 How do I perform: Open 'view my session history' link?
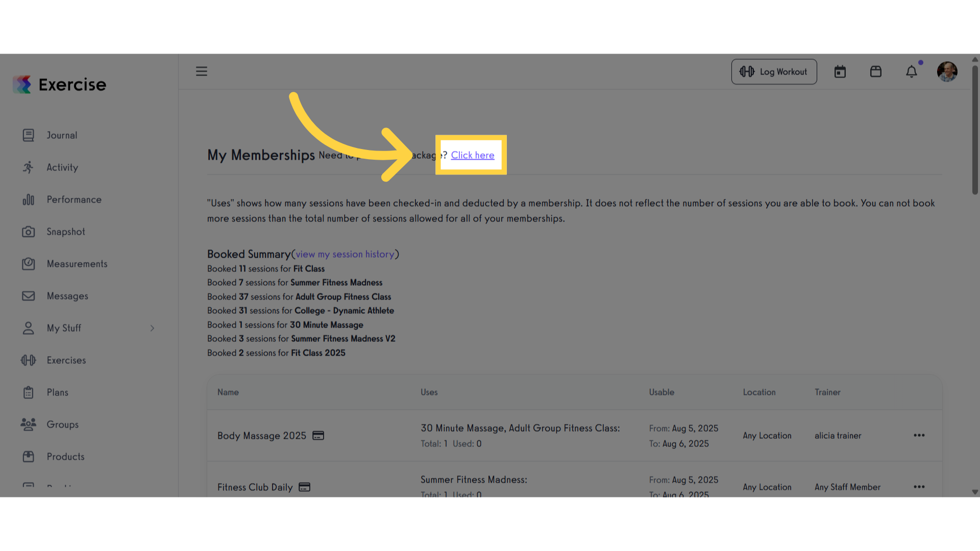click(345, 254)
